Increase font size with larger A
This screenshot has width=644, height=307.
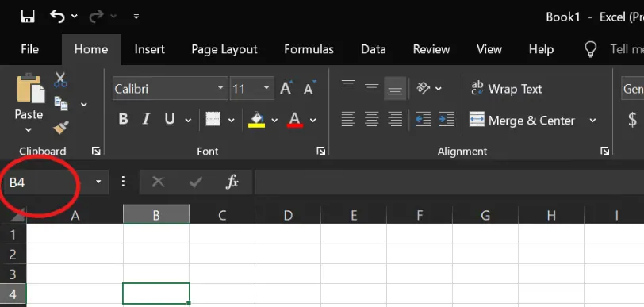[286, 88]
